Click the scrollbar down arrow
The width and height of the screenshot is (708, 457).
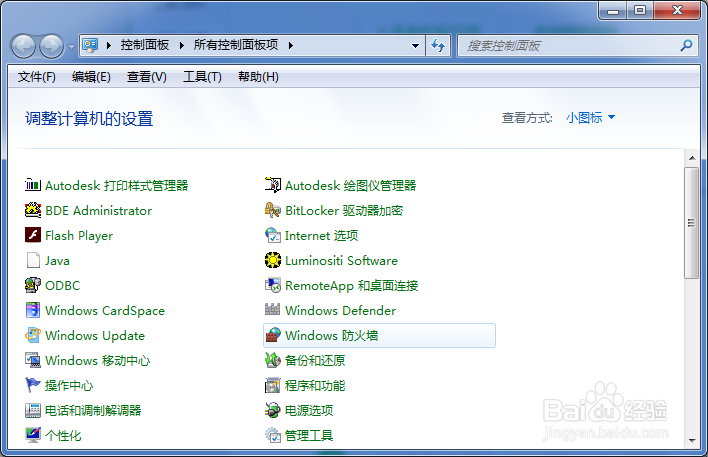click(692, 440)
